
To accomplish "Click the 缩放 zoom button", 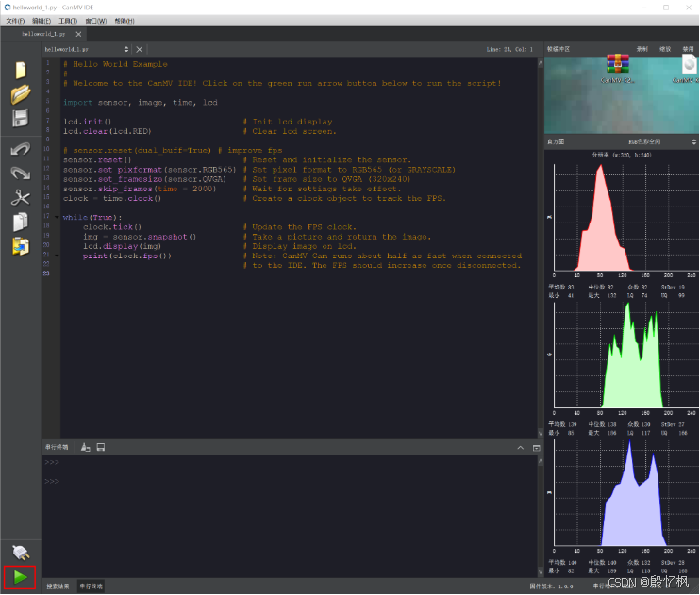I will [x=665, y=49].
